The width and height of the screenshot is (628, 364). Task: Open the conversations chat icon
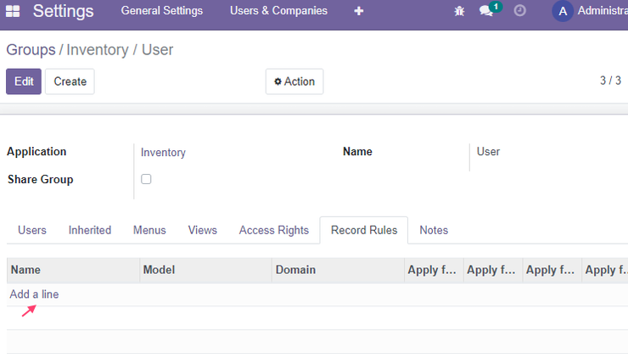coord(486,11)
